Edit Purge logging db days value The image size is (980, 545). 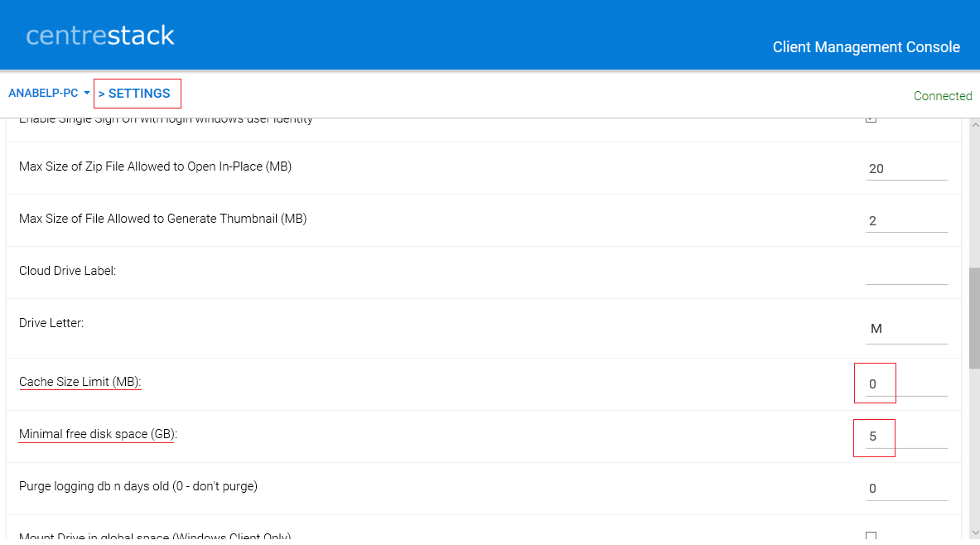click(906, 489)
